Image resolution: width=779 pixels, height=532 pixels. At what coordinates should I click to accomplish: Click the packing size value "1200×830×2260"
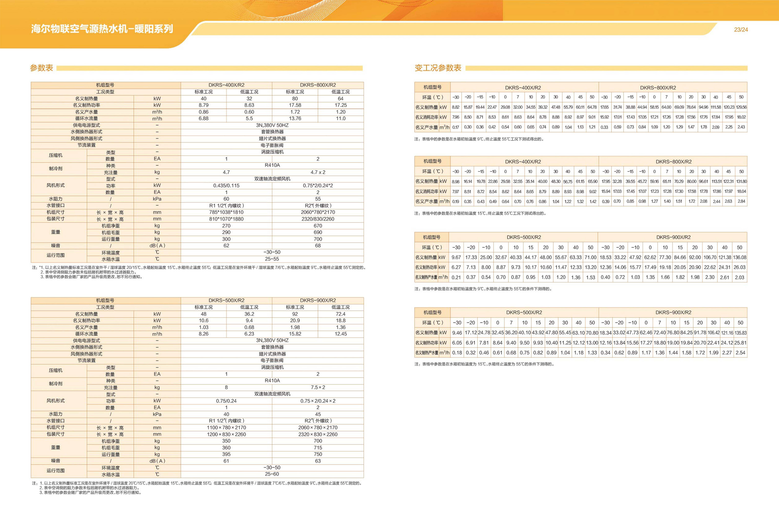point(226,434)
